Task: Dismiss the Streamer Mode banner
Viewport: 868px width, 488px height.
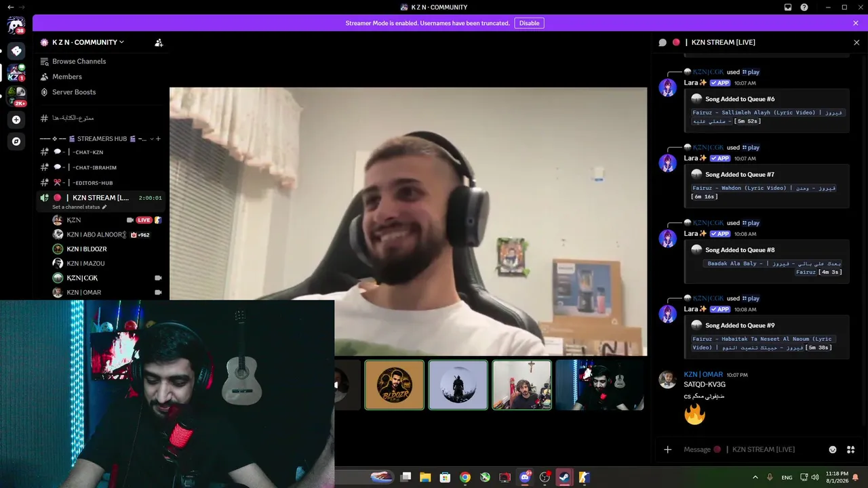Action: 856,23
